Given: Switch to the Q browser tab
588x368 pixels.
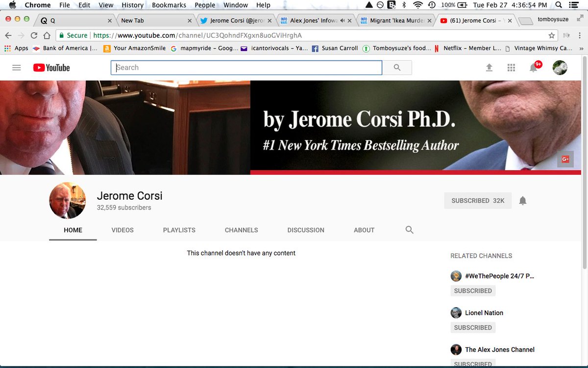Looking at the screenshot, I should click(74, 21).
